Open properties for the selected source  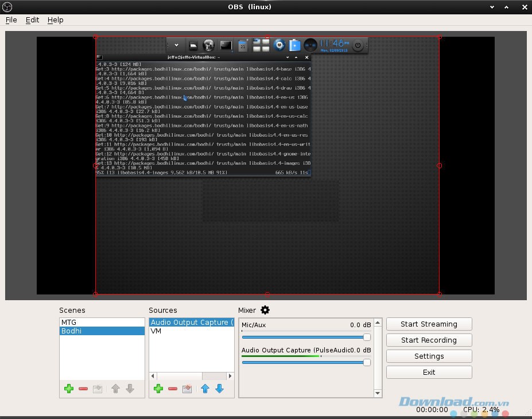[x=187, y=389]
